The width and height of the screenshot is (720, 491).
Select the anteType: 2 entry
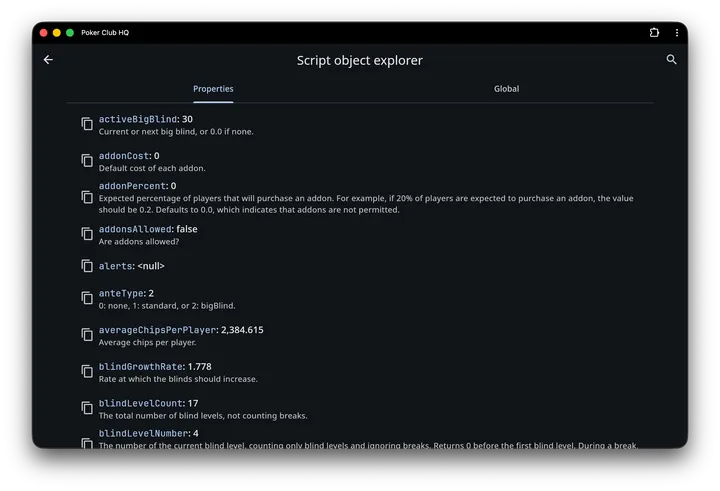tap(126, 293)
